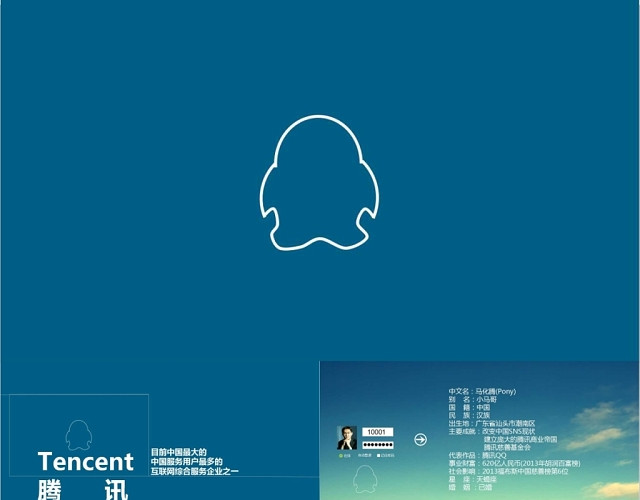Viewport: 640px width, 500px height.
Task: Click the round arrow login button
Action: coord(420,440)
